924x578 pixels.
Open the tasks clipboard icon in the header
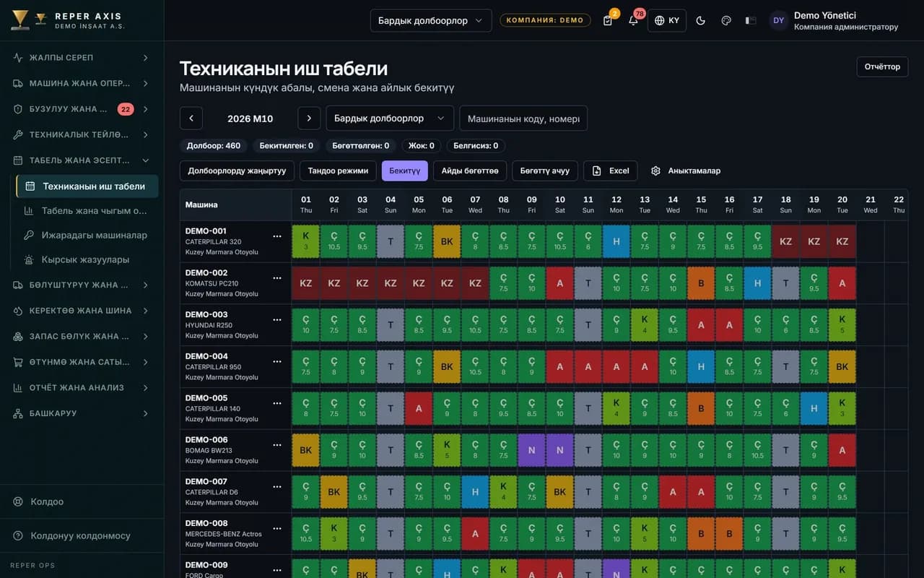coord(608,20)
